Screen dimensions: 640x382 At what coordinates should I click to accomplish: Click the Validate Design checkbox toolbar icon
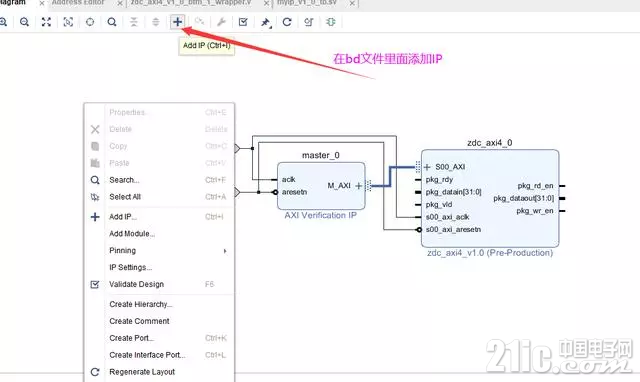pos(243,22)
